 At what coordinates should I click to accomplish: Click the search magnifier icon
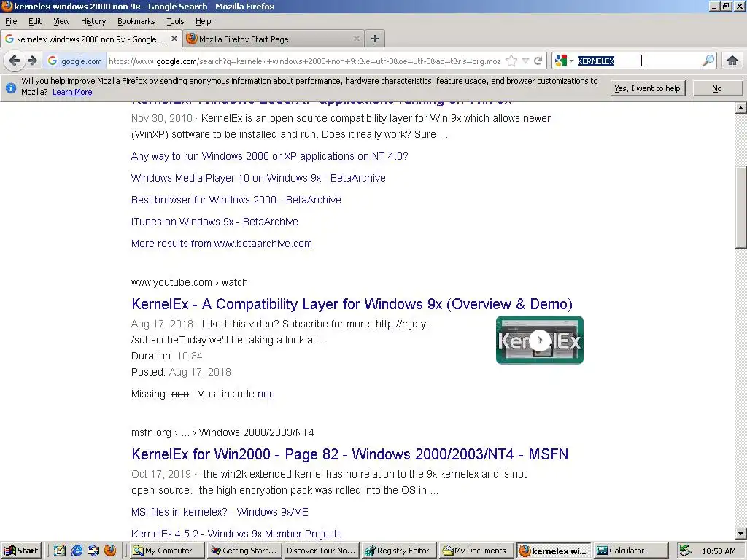708,61
